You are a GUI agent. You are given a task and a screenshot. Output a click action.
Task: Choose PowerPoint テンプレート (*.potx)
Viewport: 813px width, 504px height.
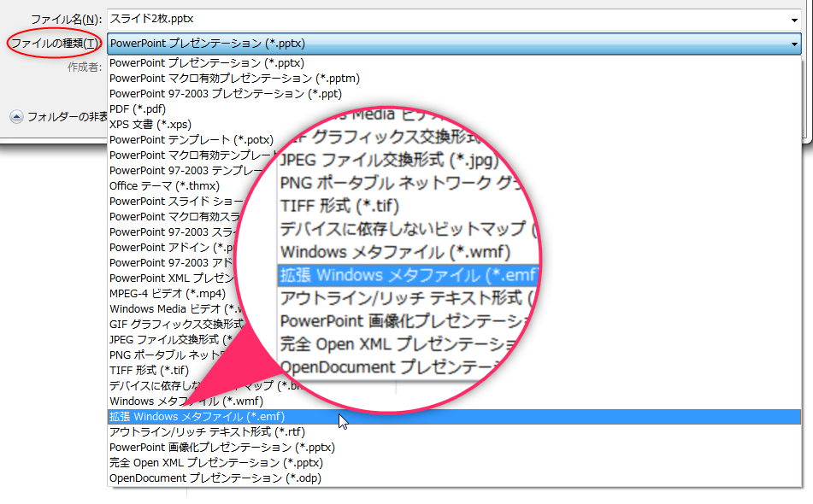[x=191, y=140]
